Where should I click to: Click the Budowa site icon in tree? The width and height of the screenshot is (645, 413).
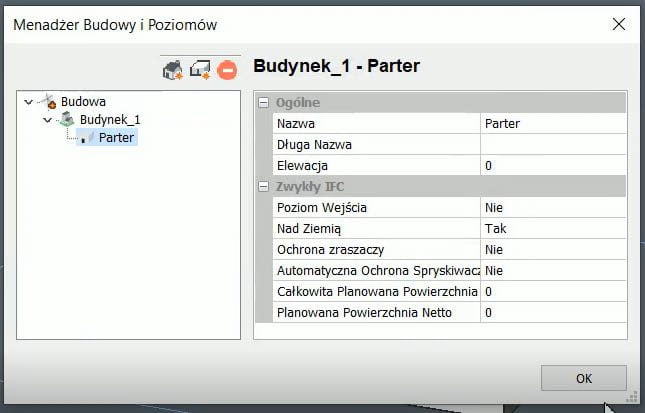tap(47, 101)
